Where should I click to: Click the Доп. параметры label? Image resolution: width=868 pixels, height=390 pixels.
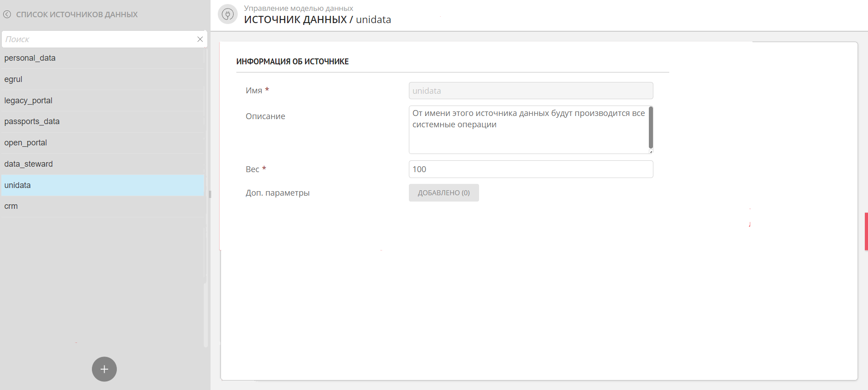tap(278, 193)
